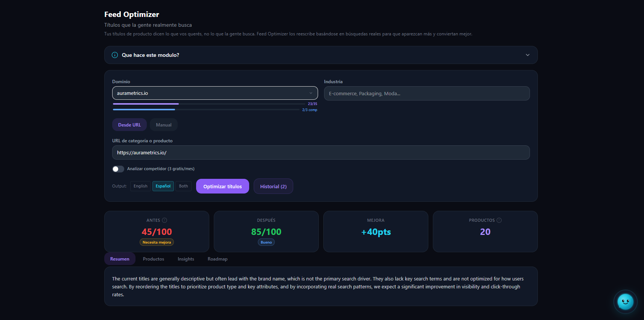
Task: Choose English as output language
Action: 140,186
